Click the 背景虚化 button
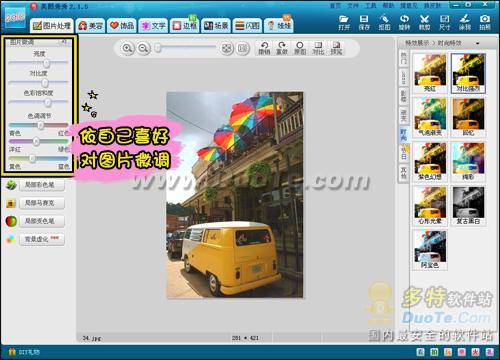This screenshot has height=360, width=500. point(42,239)
